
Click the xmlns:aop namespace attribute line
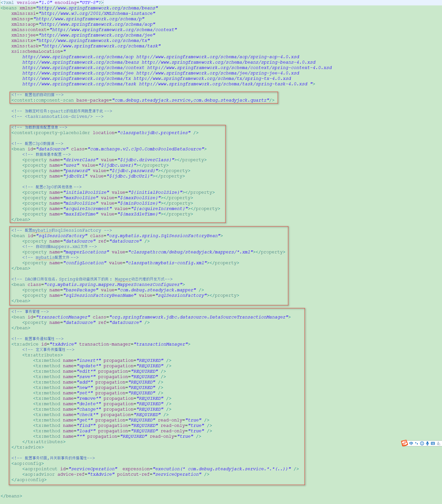(83, 24)
